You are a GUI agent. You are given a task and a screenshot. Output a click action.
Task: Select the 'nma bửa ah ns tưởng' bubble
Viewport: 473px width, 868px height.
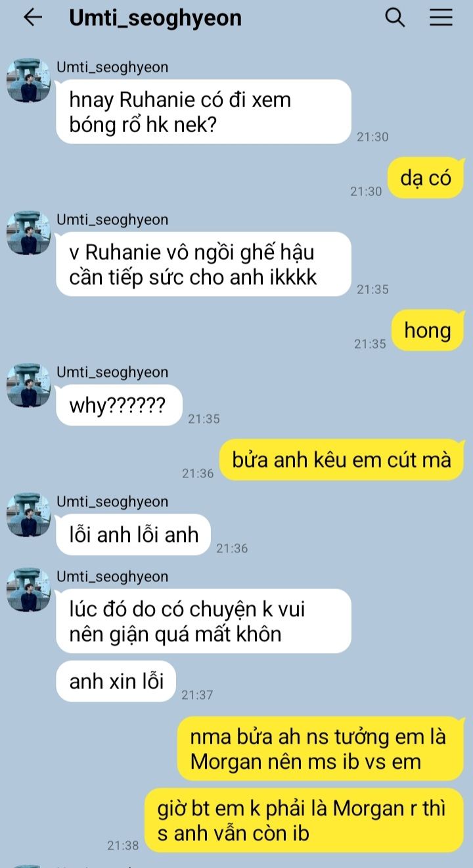(321, 749)
